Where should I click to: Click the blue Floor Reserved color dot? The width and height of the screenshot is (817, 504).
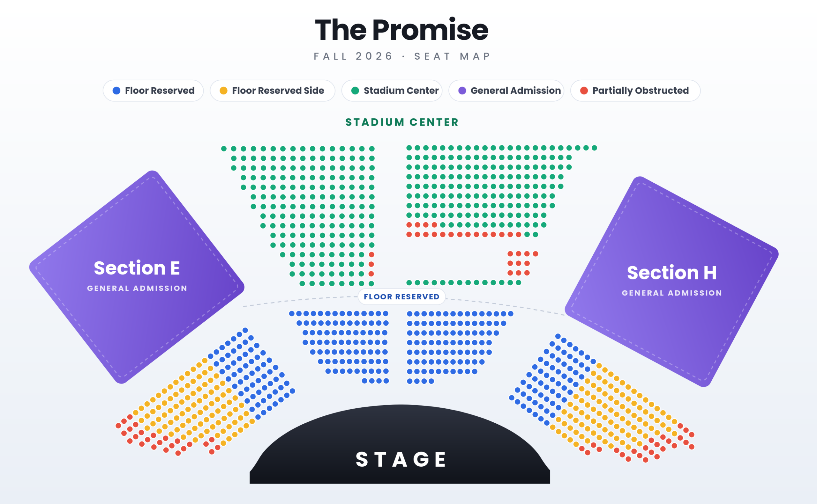[116, 91]
